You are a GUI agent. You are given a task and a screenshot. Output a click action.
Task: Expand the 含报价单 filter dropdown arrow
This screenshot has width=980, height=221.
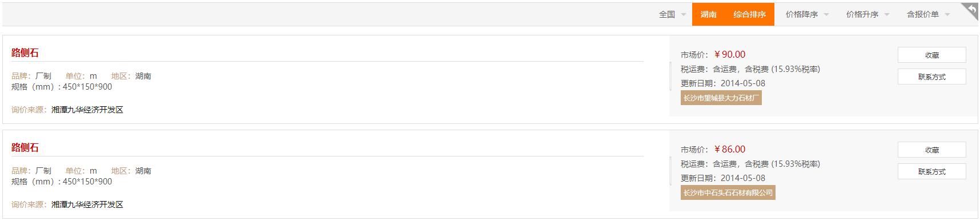(947, 15)
